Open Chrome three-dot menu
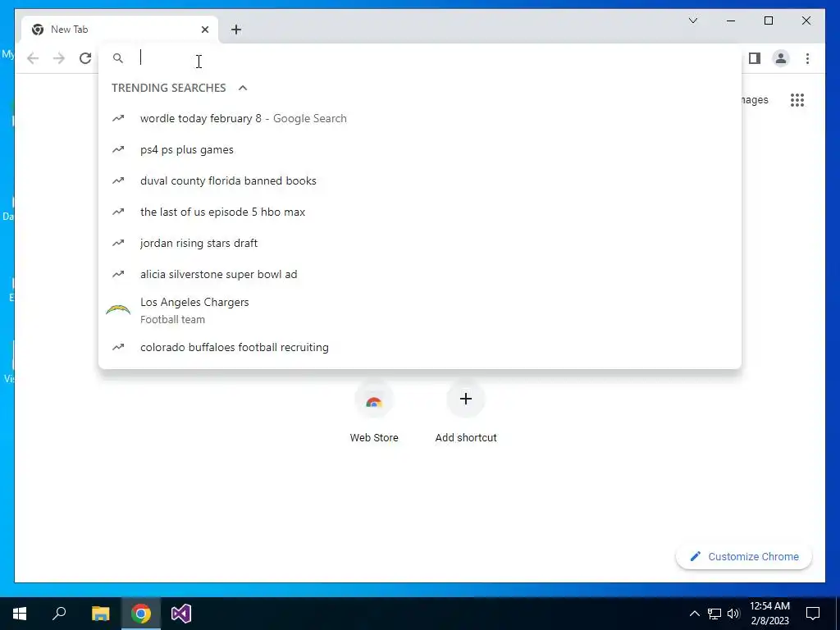This screenshot has height=630, width=840. (x=807, y=58)
